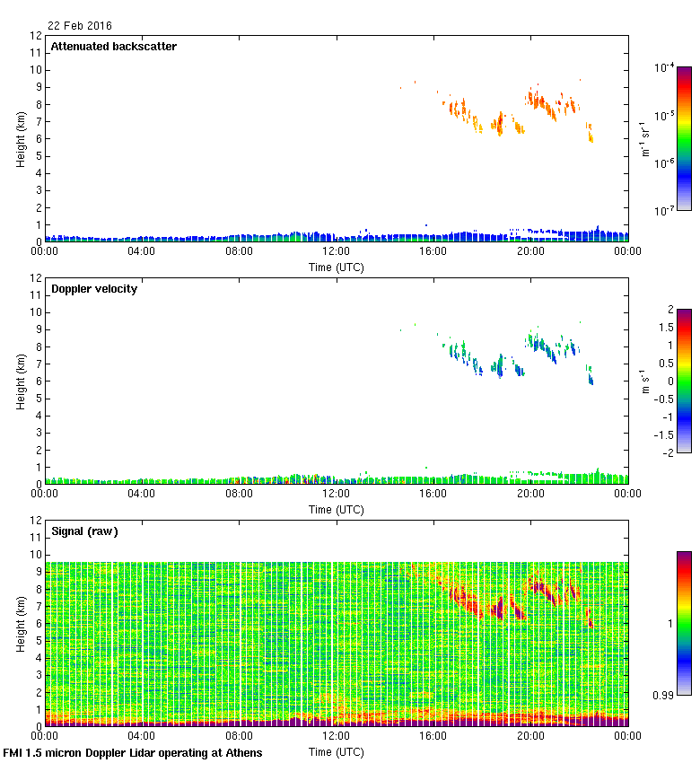This screenshot has height=763, width=700.
Task: Pick the Doppler velocity colorbar
Action: 684,381
